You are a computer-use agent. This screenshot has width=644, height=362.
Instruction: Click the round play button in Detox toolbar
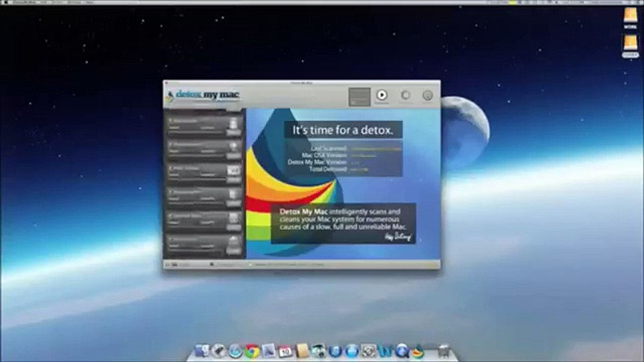tap(382, 95)
